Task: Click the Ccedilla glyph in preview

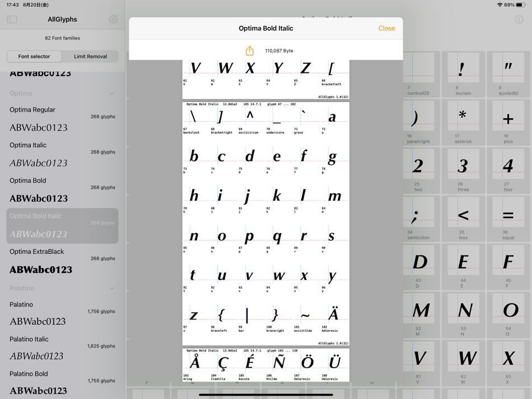Action: click(x=222, y=363)
